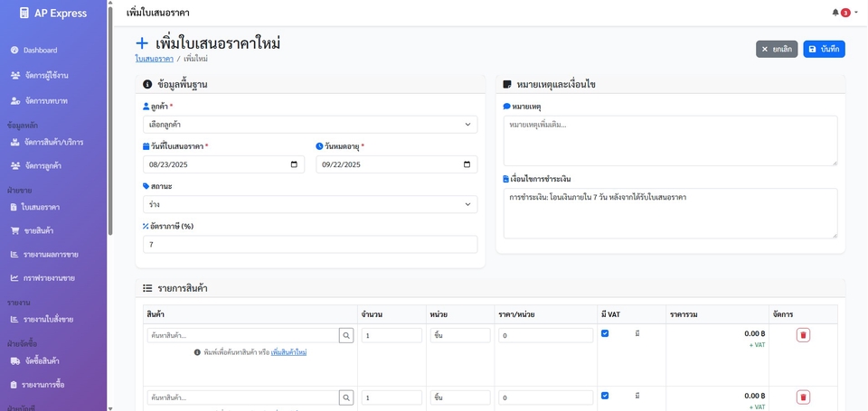This screenshot has width=868, height=411.
Task: Click the หมายเหตุ notes text area
Action: [x=670, y=140]
